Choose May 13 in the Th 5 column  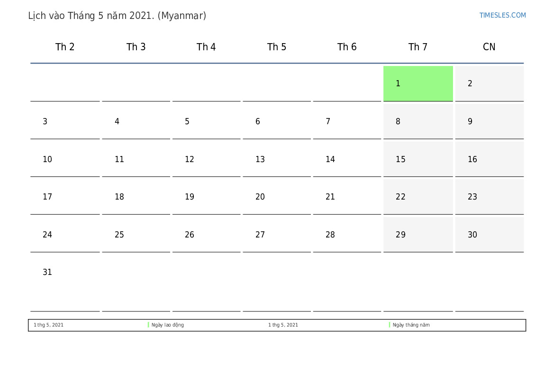click(x=276, y=159)
